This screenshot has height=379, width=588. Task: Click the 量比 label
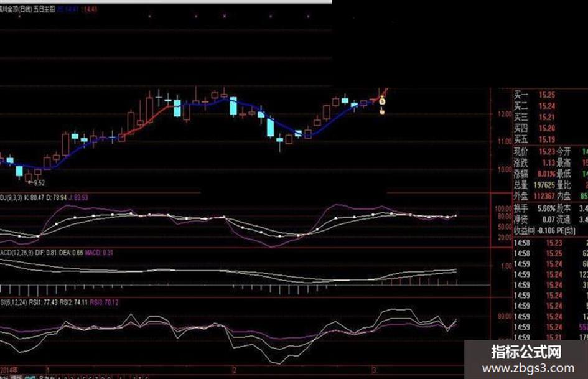(564, 185)
